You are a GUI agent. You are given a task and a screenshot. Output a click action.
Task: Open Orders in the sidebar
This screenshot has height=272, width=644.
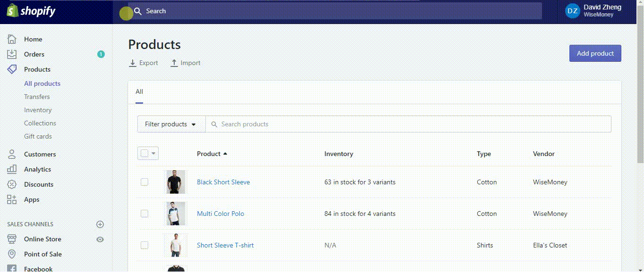coord(34,54)
